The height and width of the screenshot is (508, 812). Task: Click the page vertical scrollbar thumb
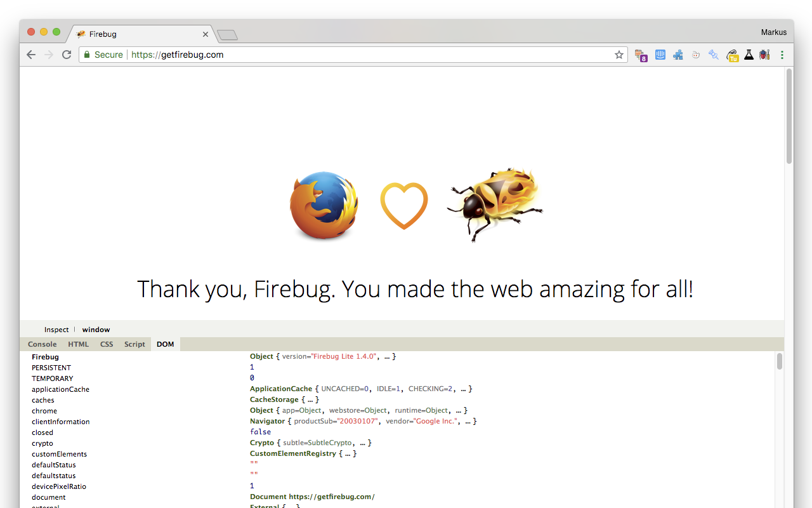pyautogui.click(x=789, y=116)
